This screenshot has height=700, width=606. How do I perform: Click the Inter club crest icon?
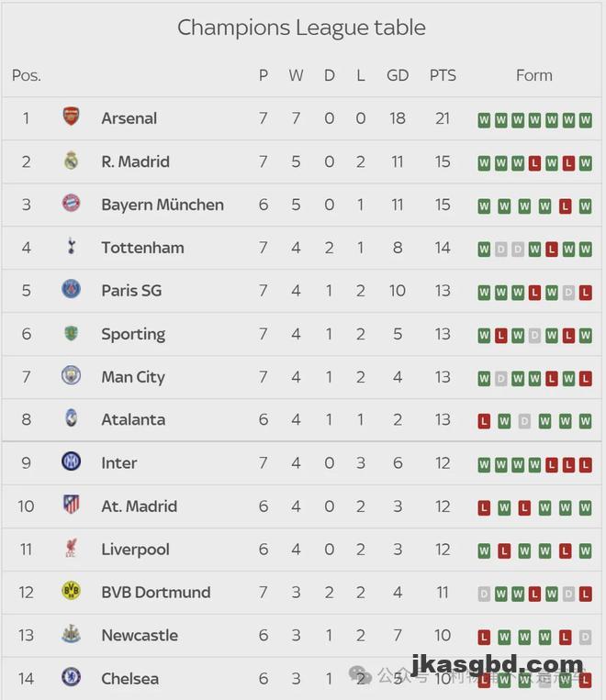tap(71, 462)
